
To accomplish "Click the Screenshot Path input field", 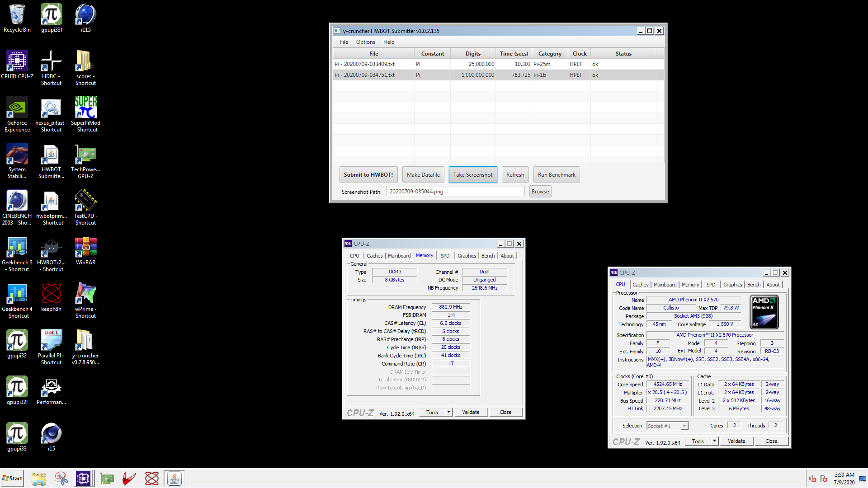I will [x=455, y=192].
